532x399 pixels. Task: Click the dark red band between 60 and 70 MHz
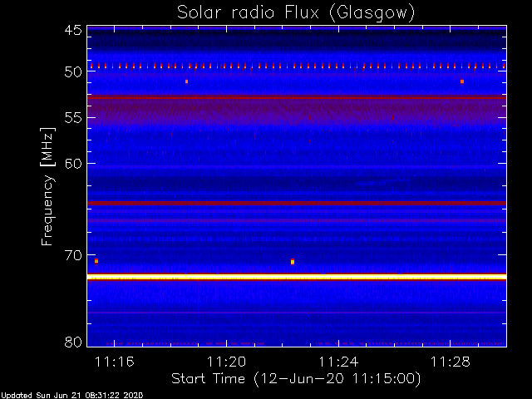click(297, 203)
